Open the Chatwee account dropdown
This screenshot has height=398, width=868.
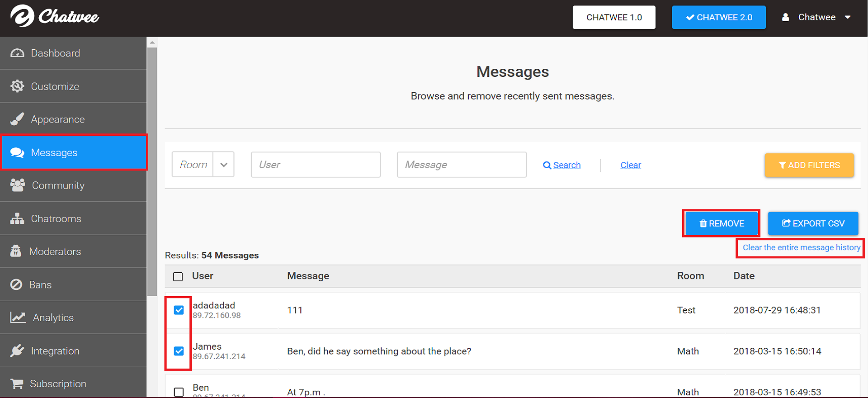click(816, 17)
